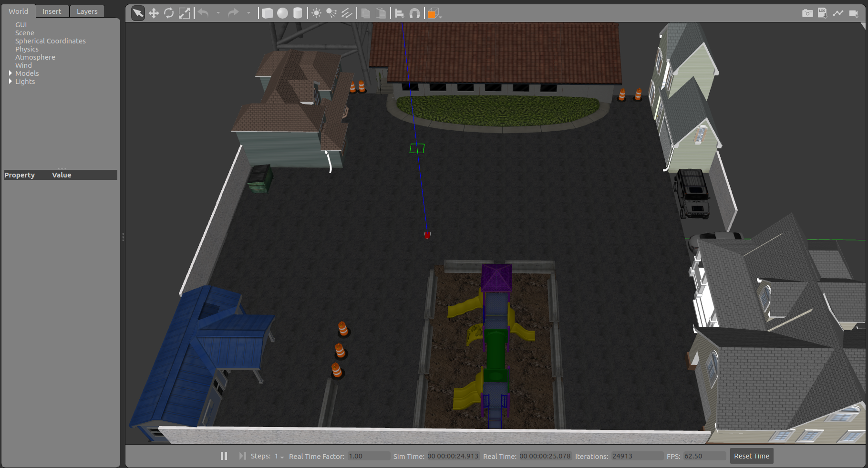Select Spherical Coordinates in the tree
This screenshot has height=468, width=868.
(x=51, y=41)
